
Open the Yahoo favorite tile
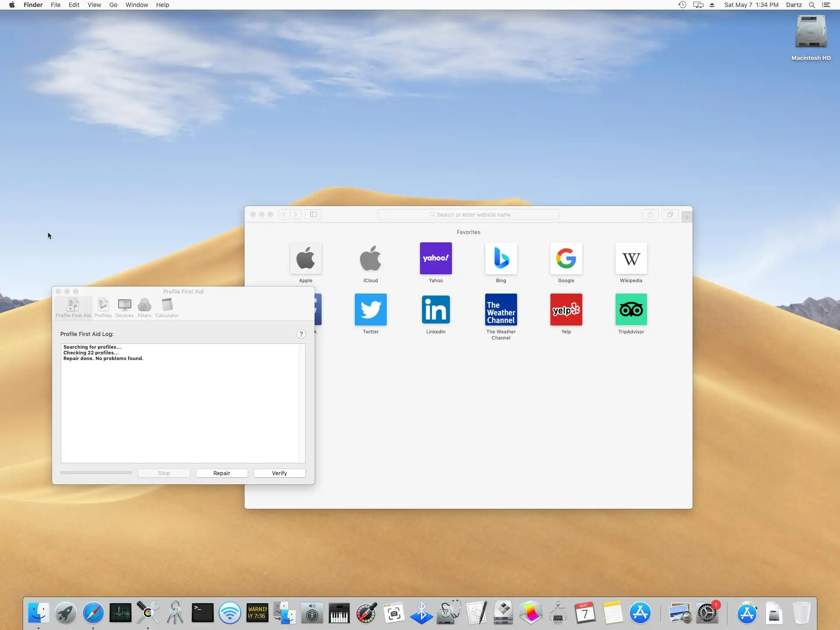tap(435, 259)
